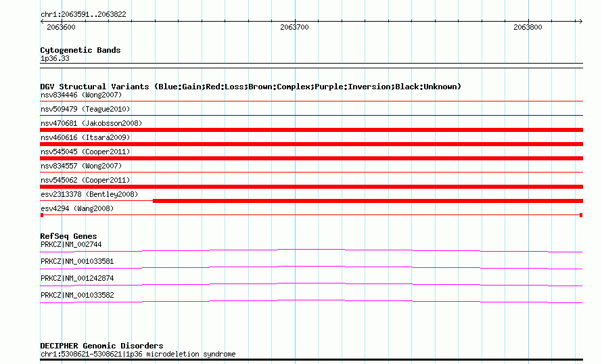The height and width of the screenshot is (364, 602).
Task: Open the Cytogenetic Bands track heading
Action: [x=80, y=50]
